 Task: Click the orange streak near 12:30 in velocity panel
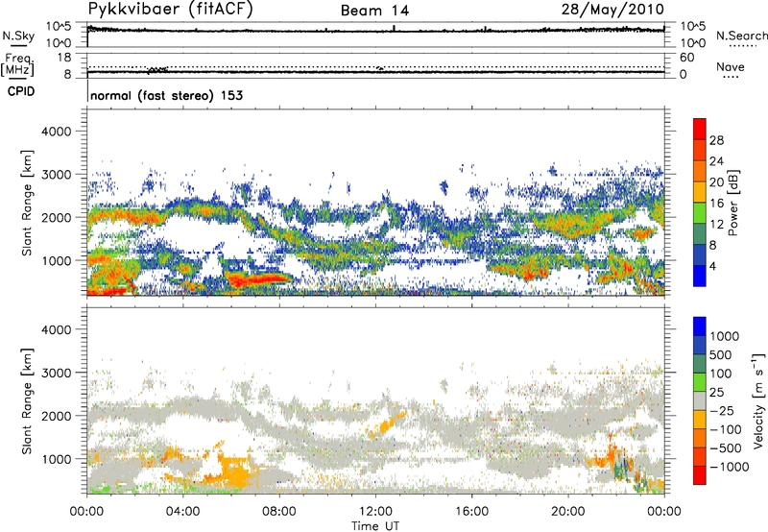[x=387, y=424]
